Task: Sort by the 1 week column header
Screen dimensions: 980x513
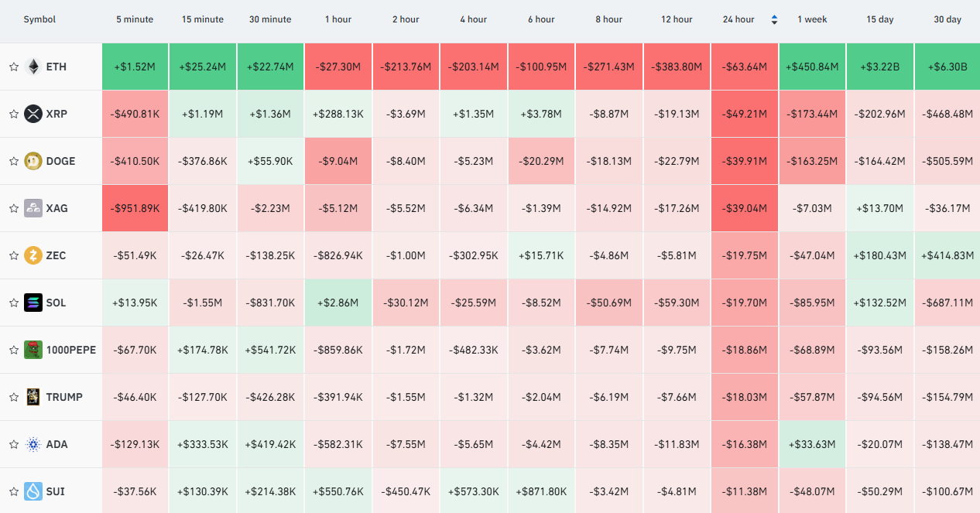Action: coord(812,19)
